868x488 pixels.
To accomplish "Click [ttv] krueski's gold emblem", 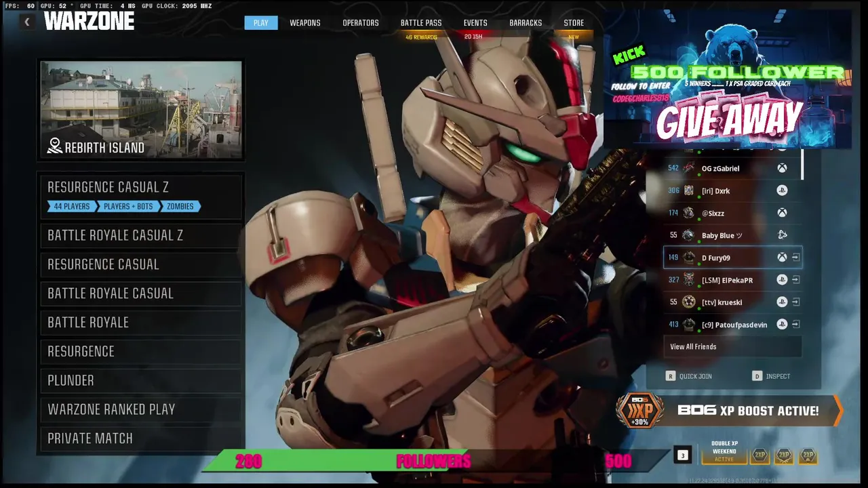I will [x=689, y=302].
